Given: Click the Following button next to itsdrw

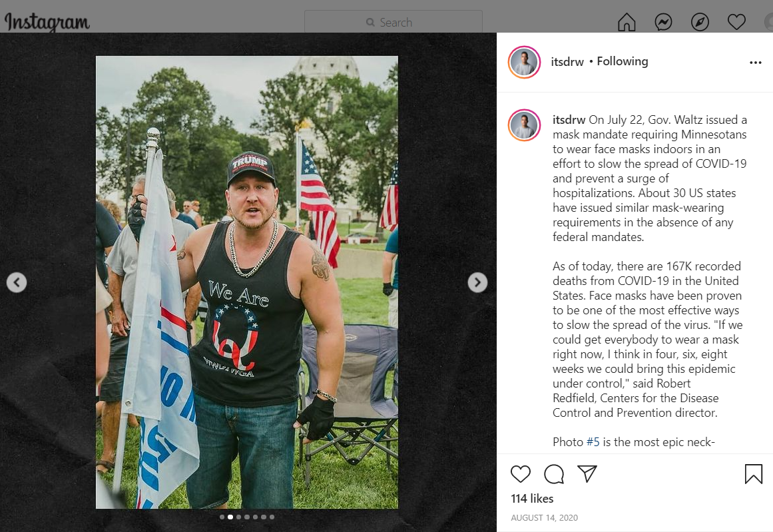Looking at the screenshot, I should 622,62.
